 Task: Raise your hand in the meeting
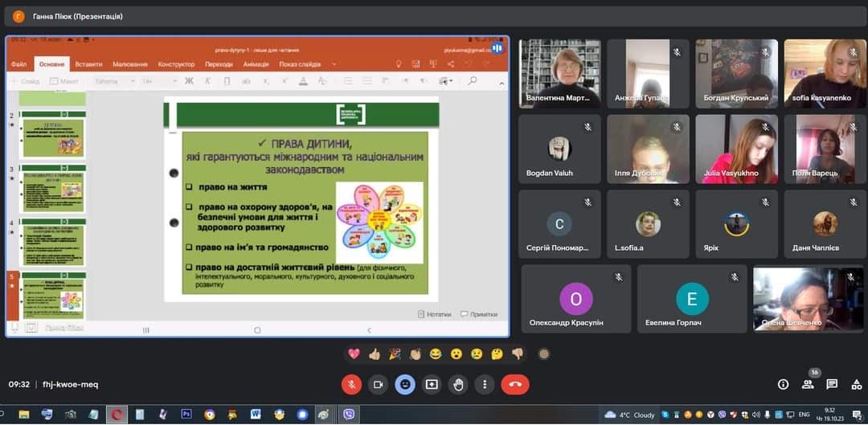click(x=458, y=384)
